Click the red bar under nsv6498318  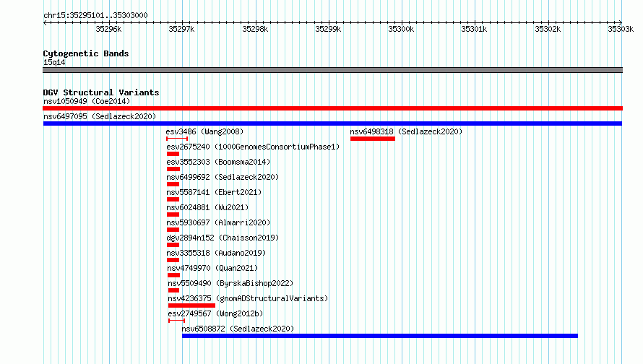tap(373, 139)
